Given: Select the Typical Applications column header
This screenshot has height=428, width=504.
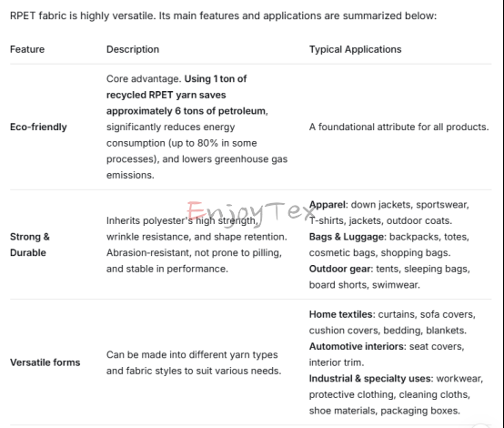Looking at the screenshot, I should tap(355, 49).
